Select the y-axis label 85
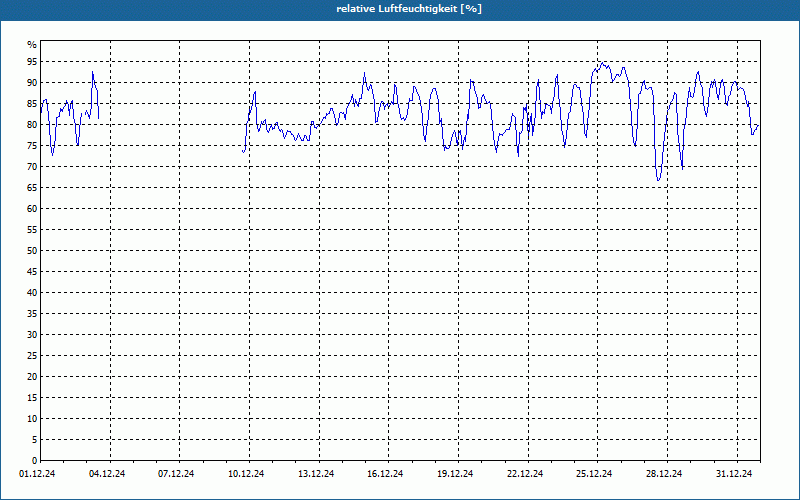 coord(32,104)
